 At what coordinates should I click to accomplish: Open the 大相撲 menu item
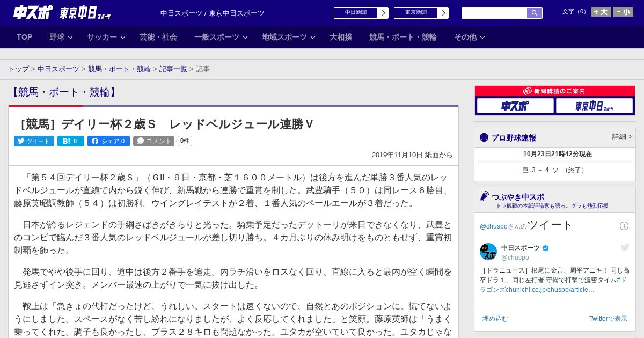click(x=341, y=37)
